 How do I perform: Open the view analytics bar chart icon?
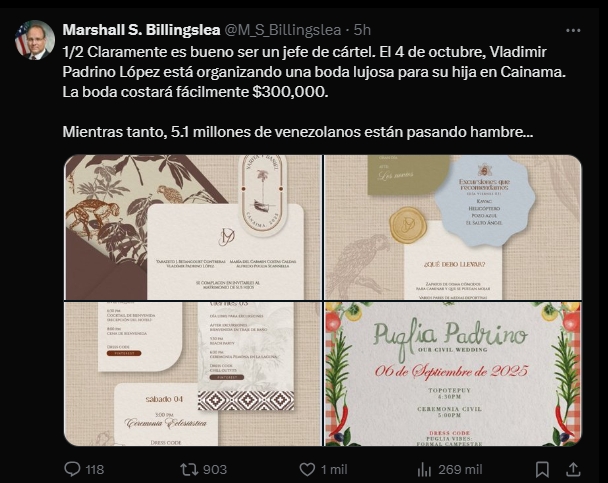424,470
